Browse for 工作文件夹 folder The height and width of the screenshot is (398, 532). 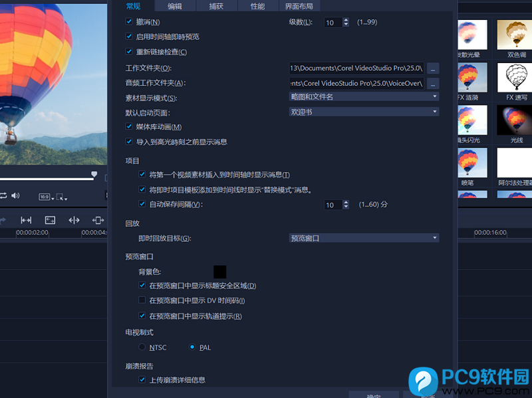(433, 68)
